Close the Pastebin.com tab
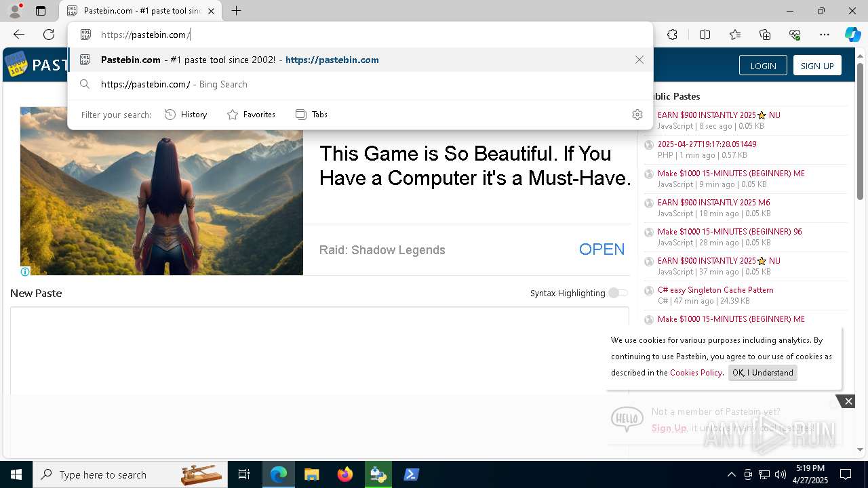The image size is (868, 488). click(211, 11)
